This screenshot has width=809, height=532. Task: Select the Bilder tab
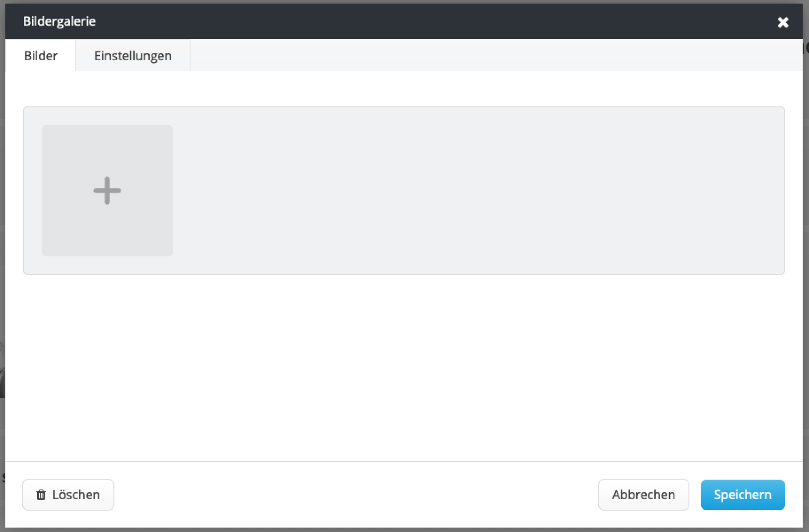click(40, 56)
